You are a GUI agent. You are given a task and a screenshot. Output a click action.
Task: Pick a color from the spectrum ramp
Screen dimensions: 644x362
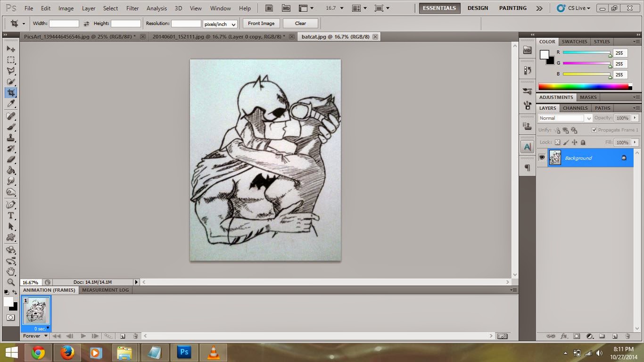[584, 87]
